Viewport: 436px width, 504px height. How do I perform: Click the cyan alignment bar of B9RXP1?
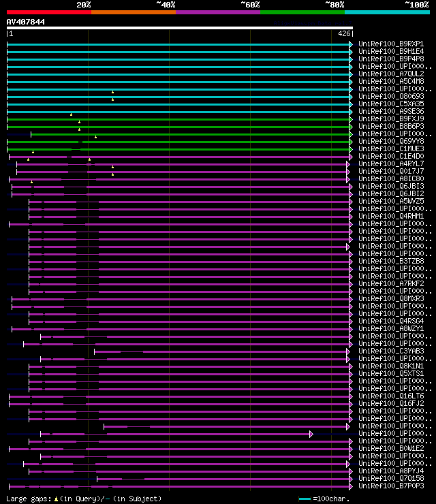point(178,44)
